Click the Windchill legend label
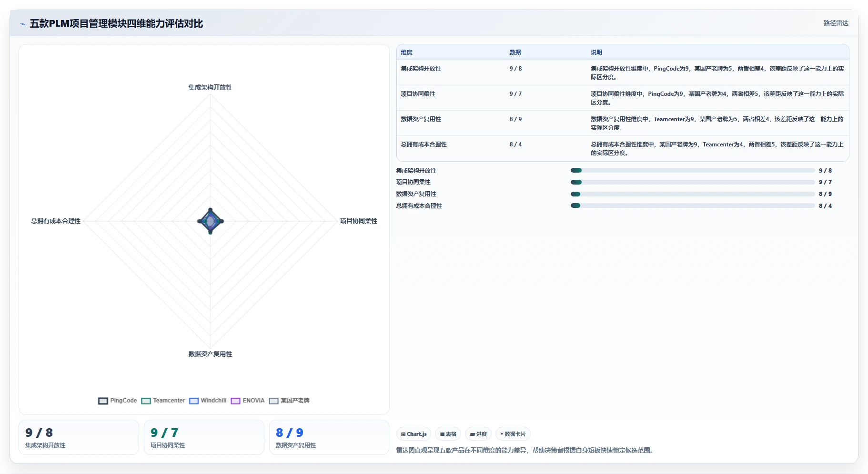The width and height of the screenshot is (868, 474). click(213, 401)
